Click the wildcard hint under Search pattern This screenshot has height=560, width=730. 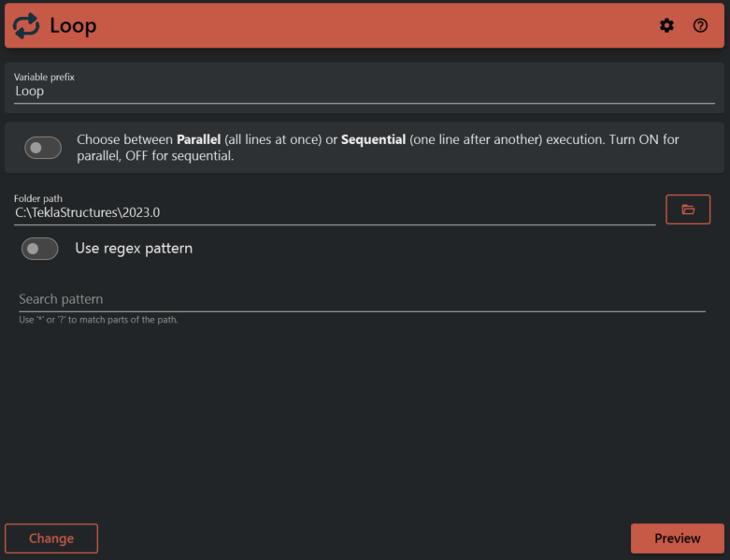[x=98, y=320]
